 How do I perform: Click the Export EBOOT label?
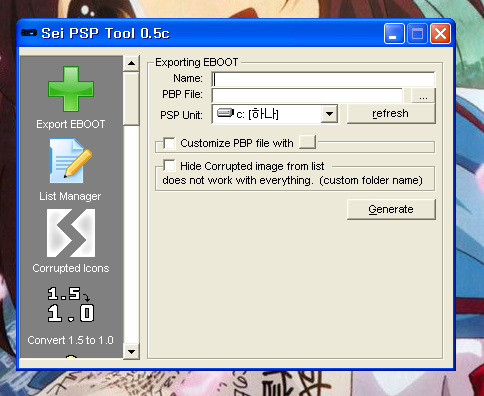coord(71,124)
